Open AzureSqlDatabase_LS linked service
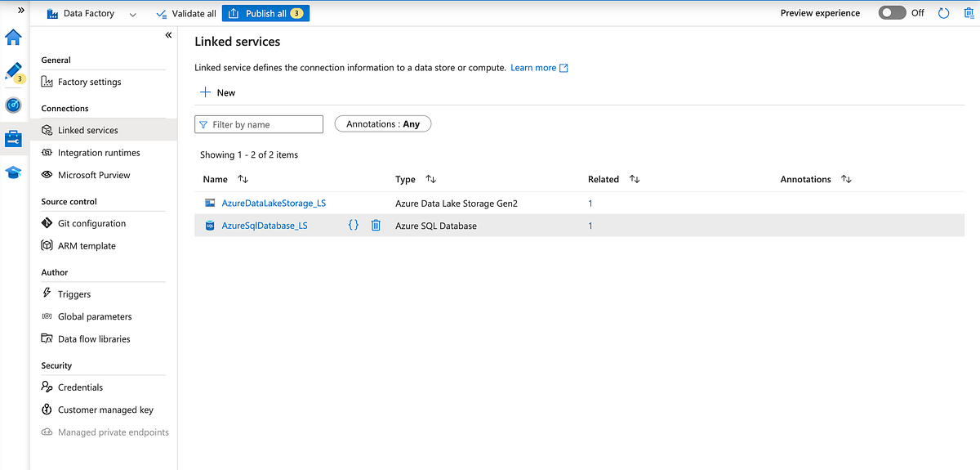 (265, 226)
